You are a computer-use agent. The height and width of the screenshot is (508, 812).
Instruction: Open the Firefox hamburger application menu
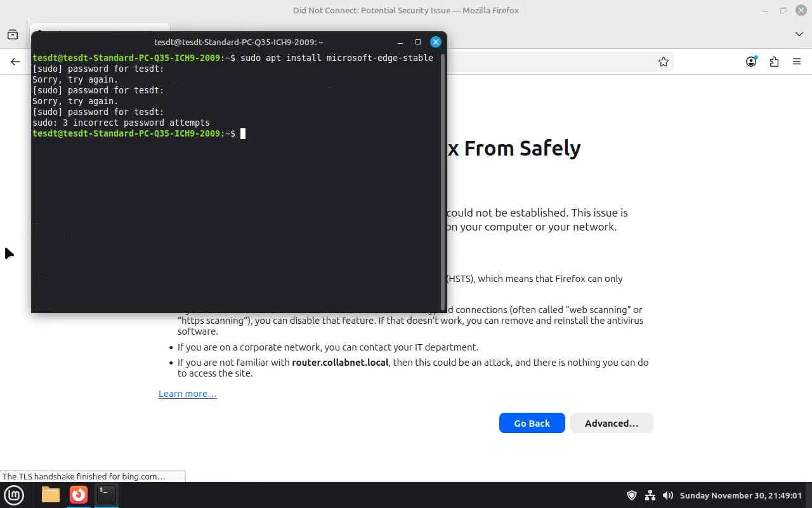pyautogui.click(x=797, y=62)
